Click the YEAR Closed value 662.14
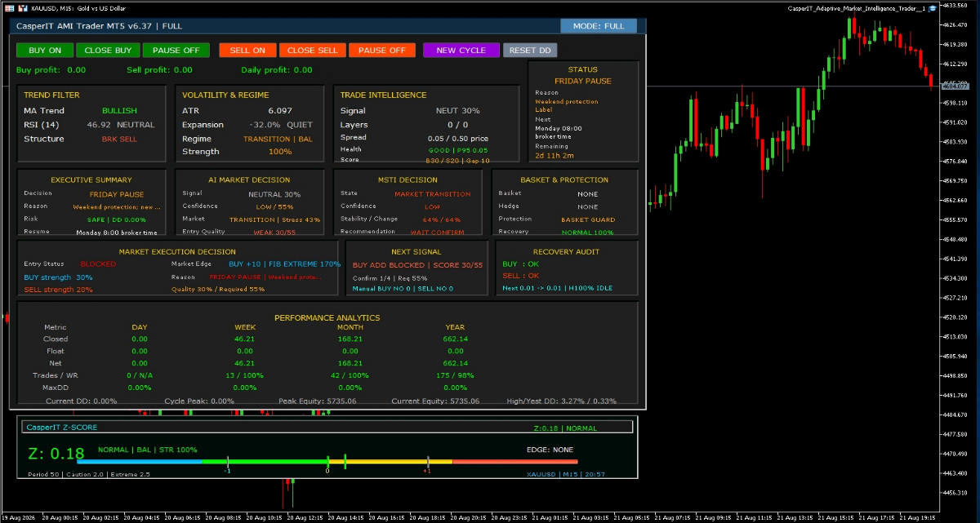Viewport: 980px width, 523px height. 455,339
